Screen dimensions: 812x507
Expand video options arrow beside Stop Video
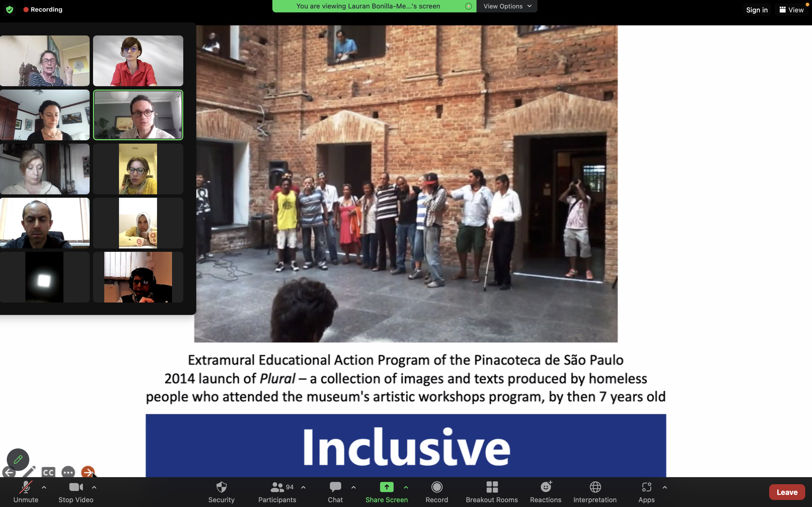tap(94, 487)
